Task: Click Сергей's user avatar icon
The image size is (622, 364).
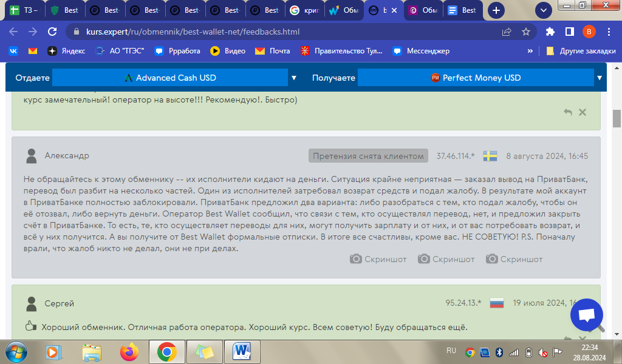Action: tap(32, 304)
